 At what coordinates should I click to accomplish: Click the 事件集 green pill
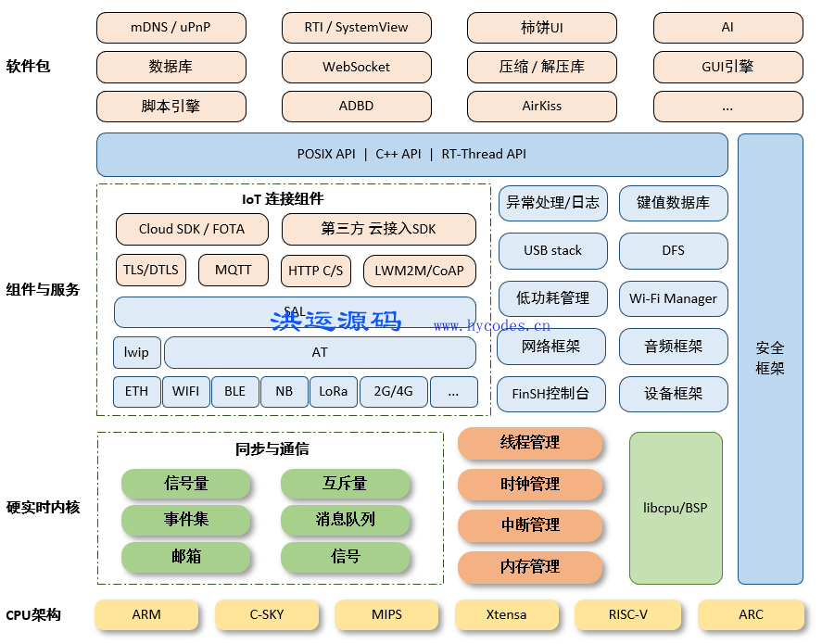click(185, 520)
